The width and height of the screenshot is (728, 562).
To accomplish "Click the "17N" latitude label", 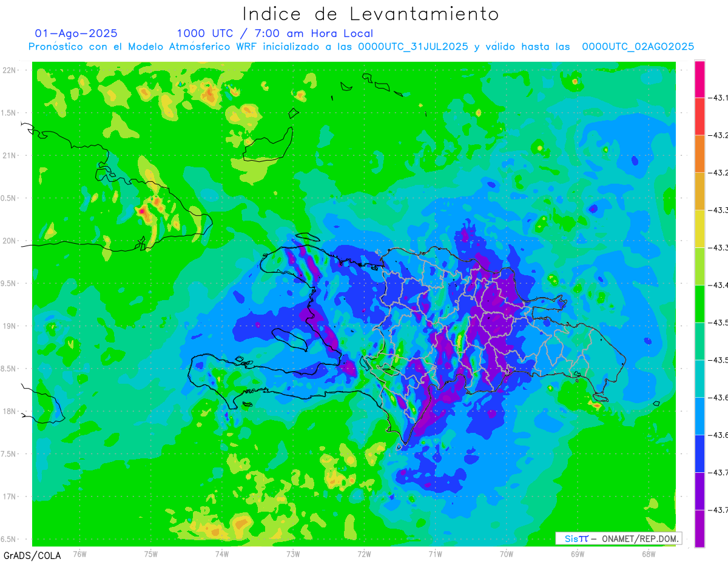I will [9, 497].
